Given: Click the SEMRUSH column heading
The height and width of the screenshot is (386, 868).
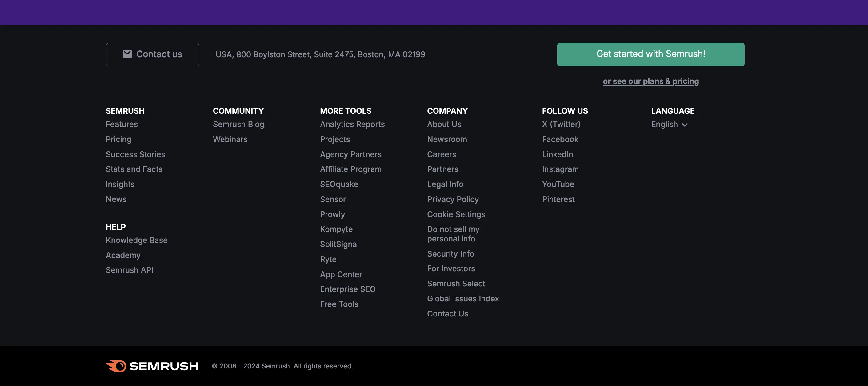Looking at the screenshot, I should pos(125,111).
